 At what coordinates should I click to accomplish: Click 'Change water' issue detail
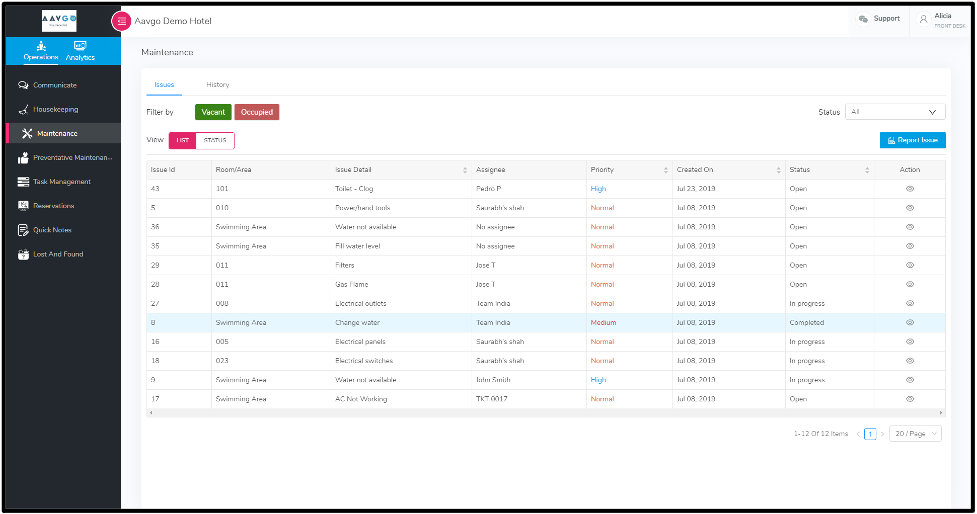point(357,323)
